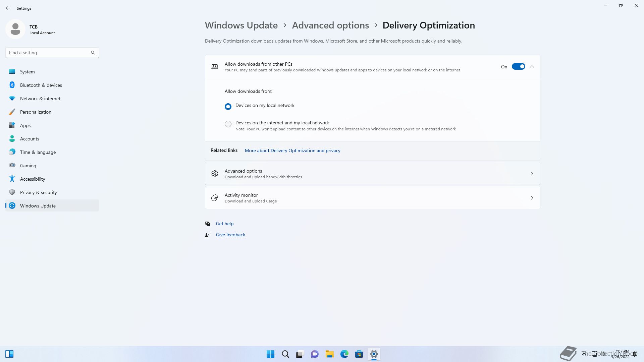Image resolution: width=644 pixels, height=362 pixels.
Task: Select Devices on the internet and my local network
Action: click(228, 124)
